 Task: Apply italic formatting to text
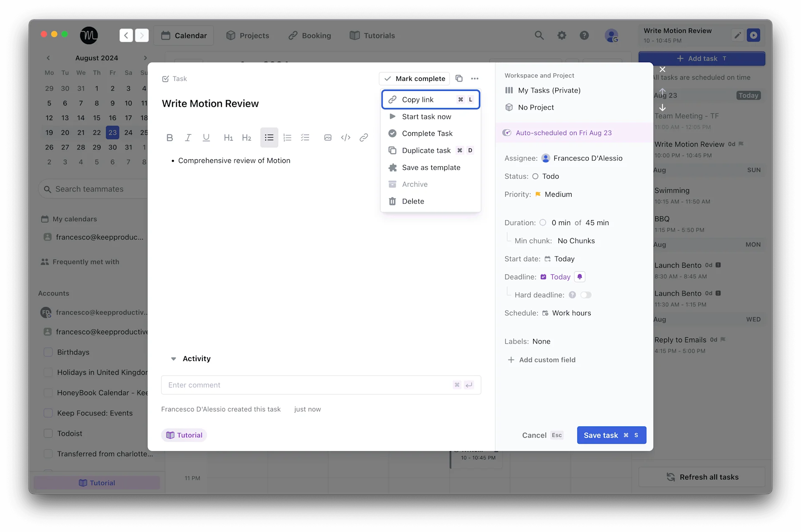tap(188, 137)
